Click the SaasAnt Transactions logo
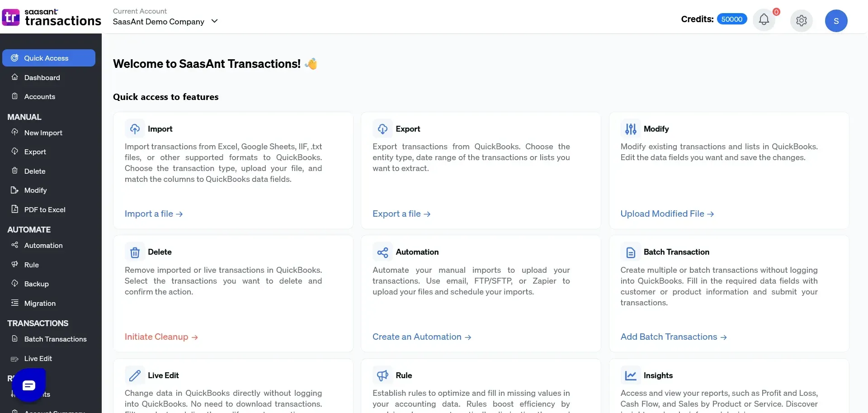This screenshot has width=868, height=413. coord(52,18)
